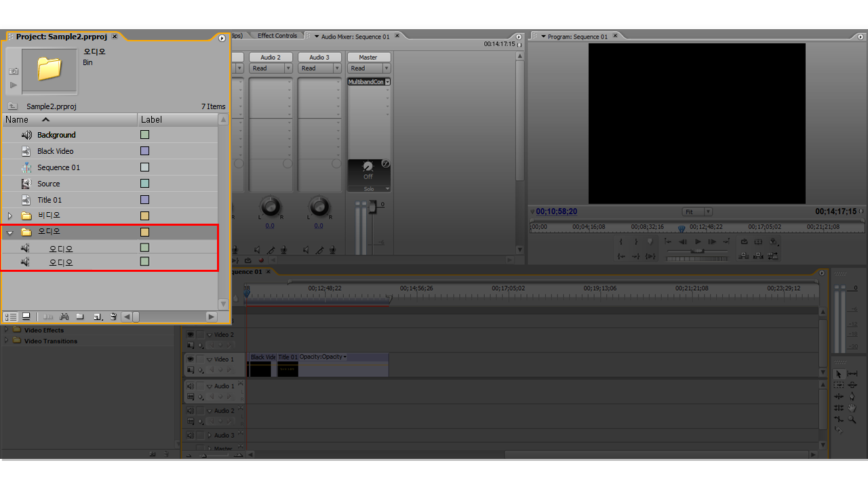
Task: Click the Trim monitor button
Action: [773, 256]
